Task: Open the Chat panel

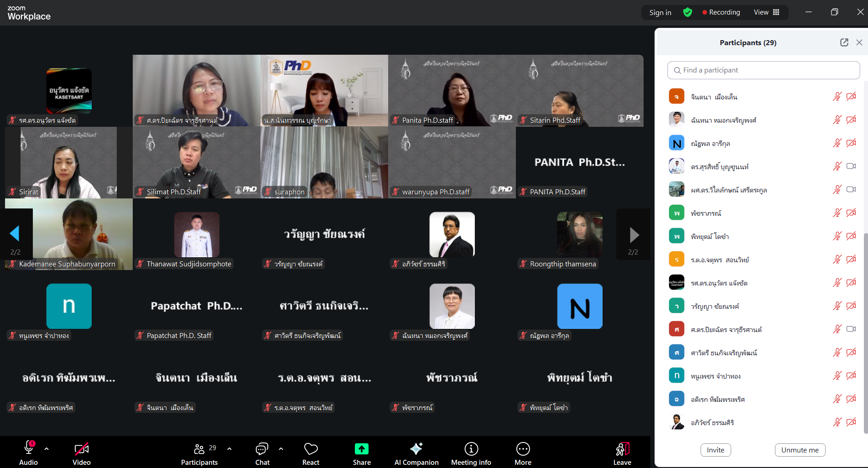Action: [x=262, y=453]
